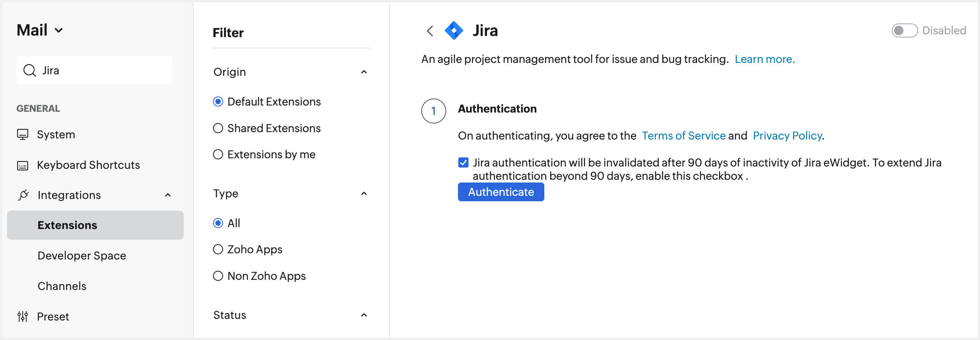Open the Privacy Policy link
The height and width of the screenshot is (340, 980).
(x=787, y=136)
